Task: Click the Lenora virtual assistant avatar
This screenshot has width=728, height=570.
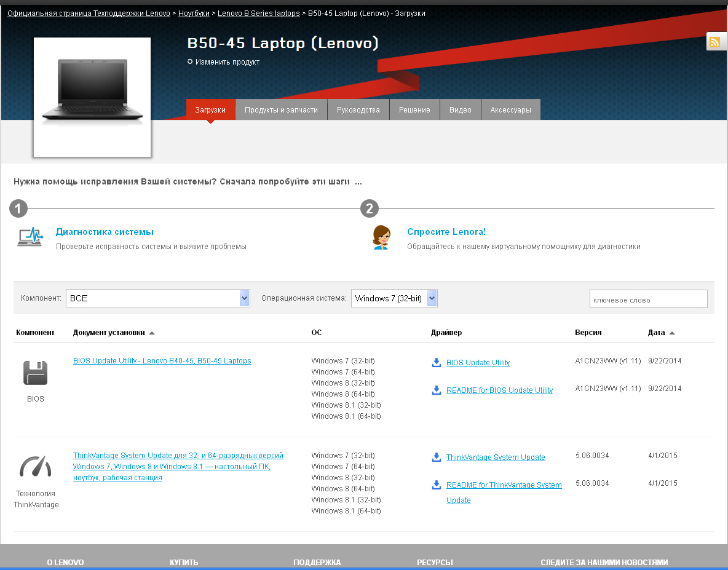Action: (x=382, y=237)
